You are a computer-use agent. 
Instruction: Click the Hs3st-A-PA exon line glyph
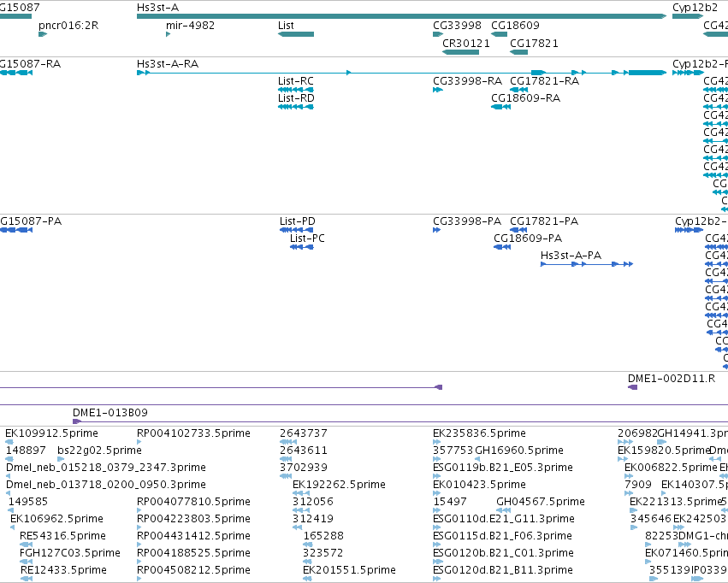pyautogui.click(x=587, y=264)
